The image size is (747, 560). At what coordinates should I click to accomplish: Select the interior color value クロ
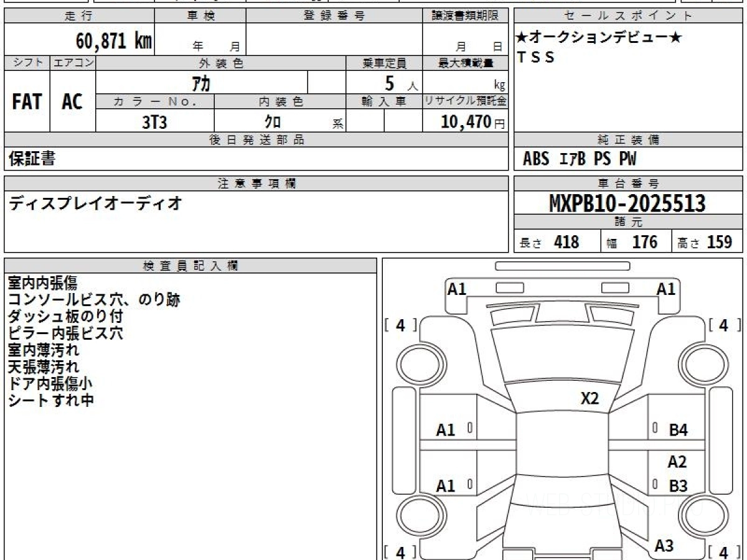pos(271,121)
